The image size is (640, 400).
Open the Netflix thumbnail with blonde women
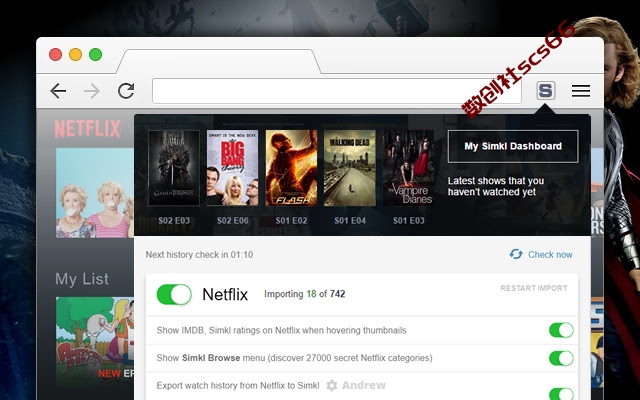pyautogui.click(x=95, y=193)
